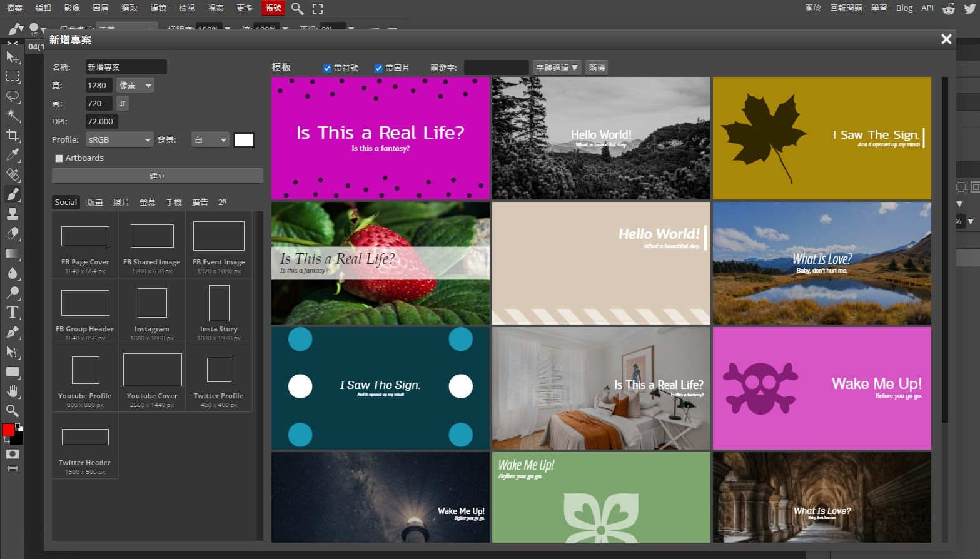The image size is (980, 559).
Task: Activate the Magic Wand tool
Action: coord(13,116)
